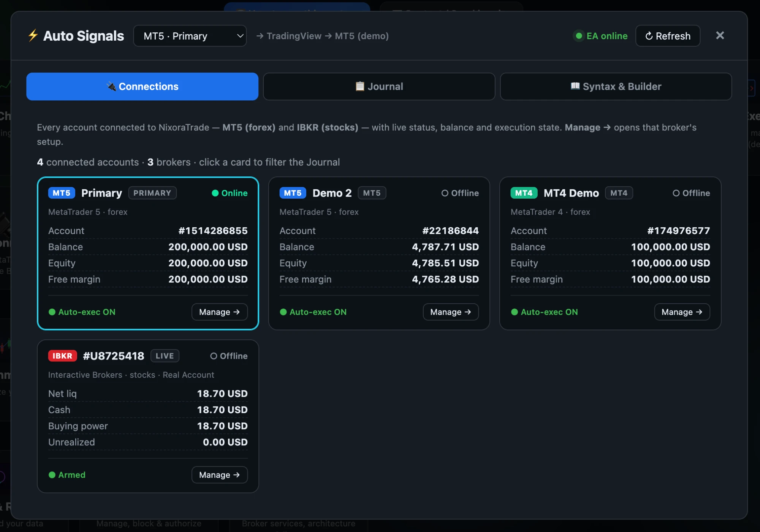Click the red IBKR badge
Screen dimensions: 760x532
pos(63,356)
